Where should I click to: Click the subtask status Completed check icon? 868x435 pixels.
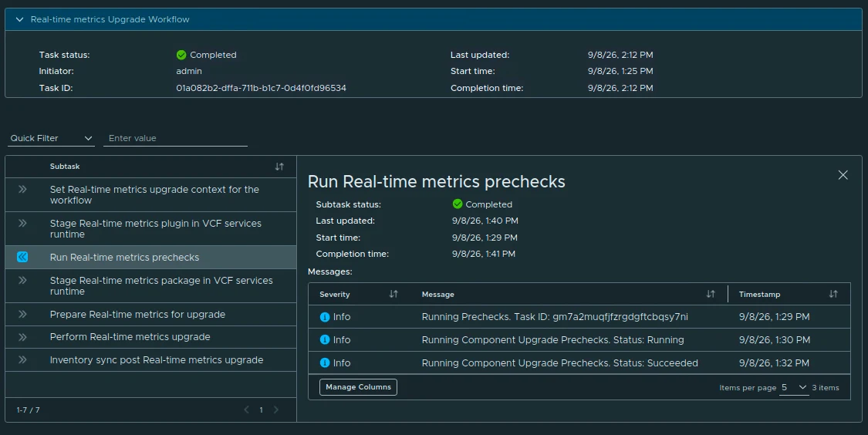coord(458,204)
